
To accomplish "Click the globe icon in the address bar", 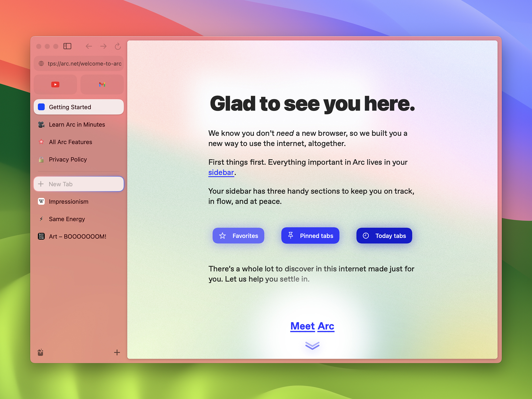I will point(42,64).
